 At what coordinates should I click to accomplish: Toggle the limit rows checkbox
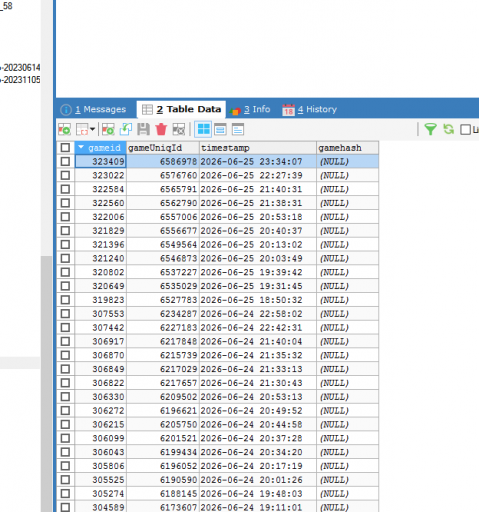click(x=465, y=130)
